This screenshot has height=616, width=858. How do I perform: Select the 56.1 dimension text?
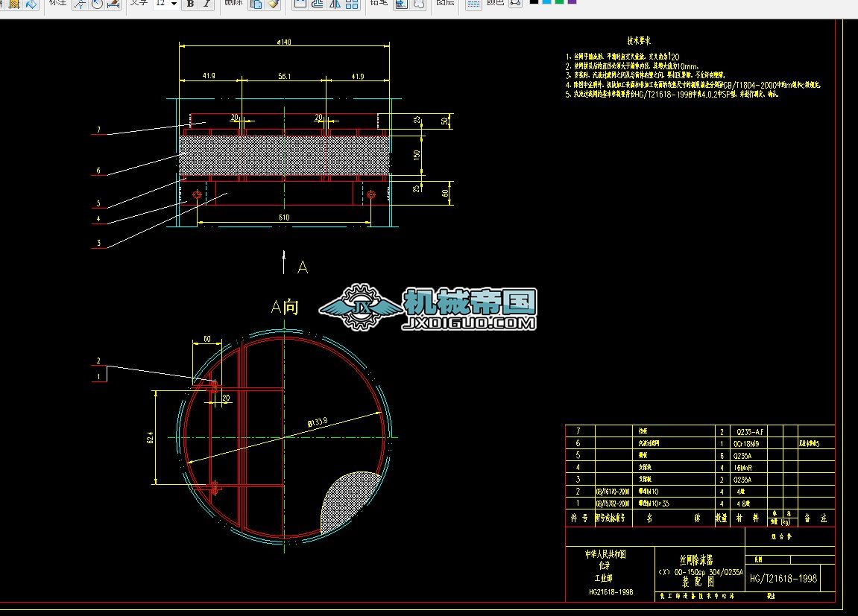(284, 76)
